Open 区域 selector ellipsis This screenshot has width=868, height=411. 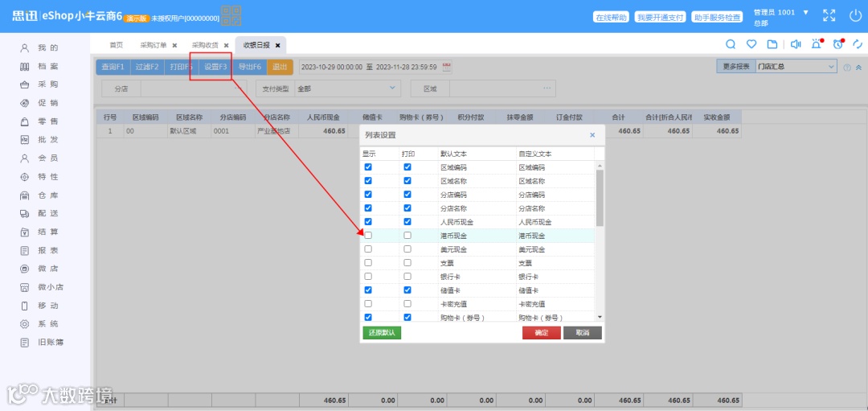pos(547,88)
